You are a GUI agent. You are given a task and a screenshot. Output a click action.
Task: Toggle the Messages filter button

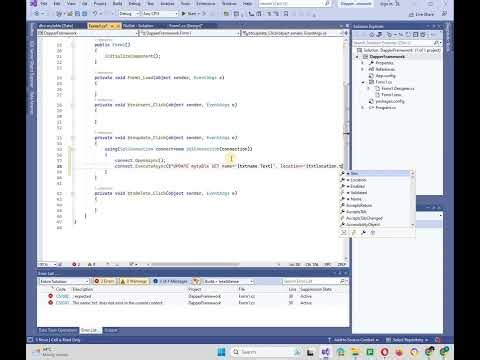click(x=171, y=281)
